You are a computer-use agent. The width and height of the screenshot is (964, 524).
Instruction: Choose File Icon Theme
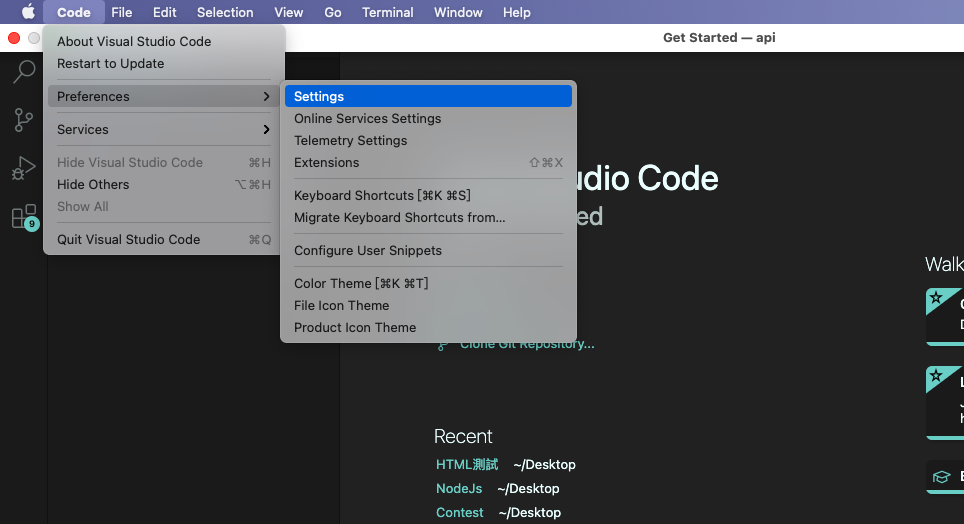(428, 306)
